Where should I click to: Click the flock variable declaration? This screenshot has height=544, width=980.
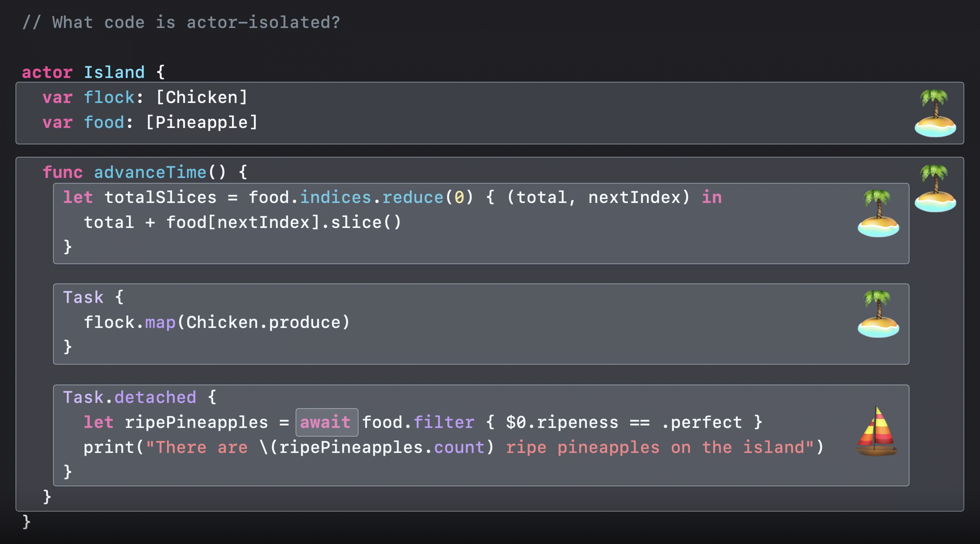click(109, 97)
